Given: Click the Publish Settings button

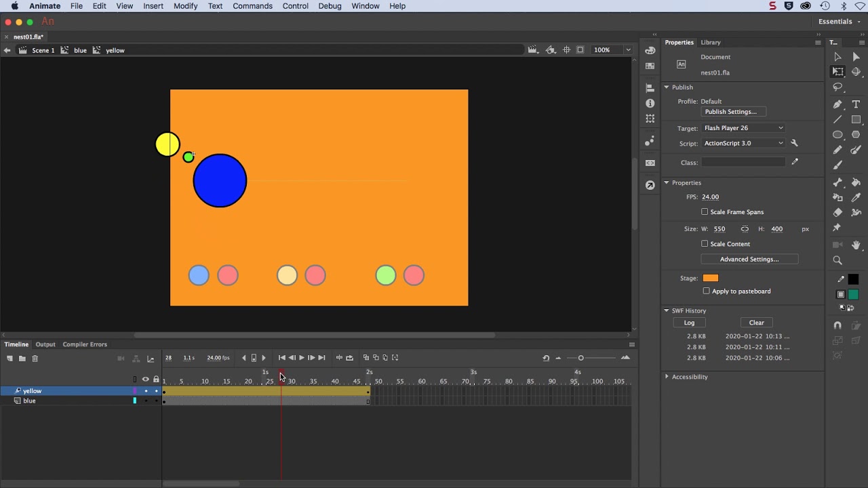Looking at the screenshot, I should coord(733,112).
